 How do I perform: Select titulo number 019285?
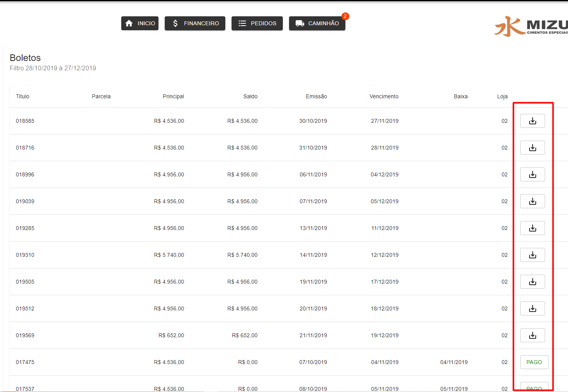[x=25, y=228]
